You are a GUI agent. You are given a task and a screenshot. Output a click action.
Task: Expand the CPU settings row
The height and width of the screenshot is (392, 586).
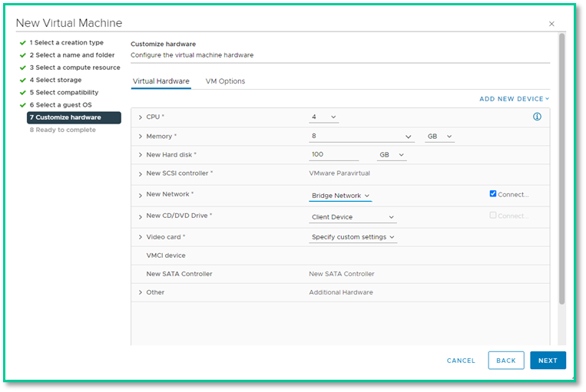(141, 117)
